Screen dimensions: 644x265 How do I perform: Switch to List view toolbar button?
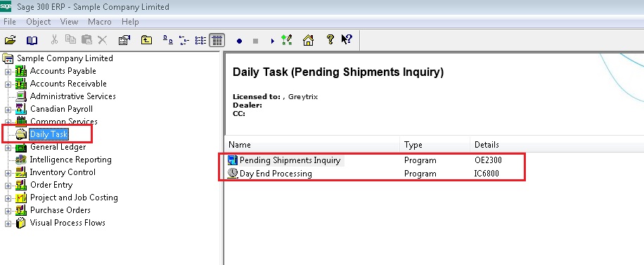click(x=200, y=40)
